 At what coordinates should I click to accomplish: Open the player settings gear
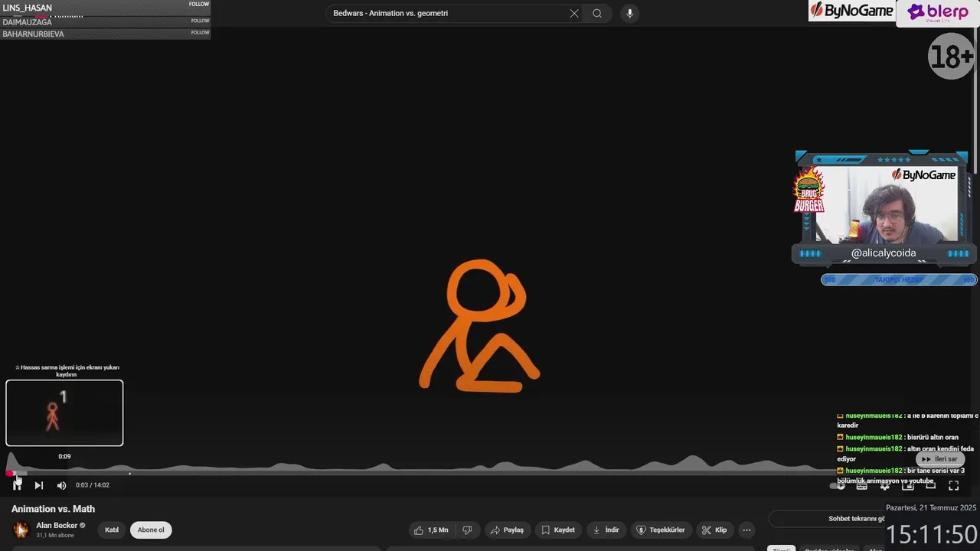pyautogui.click(x=885, y=485)
